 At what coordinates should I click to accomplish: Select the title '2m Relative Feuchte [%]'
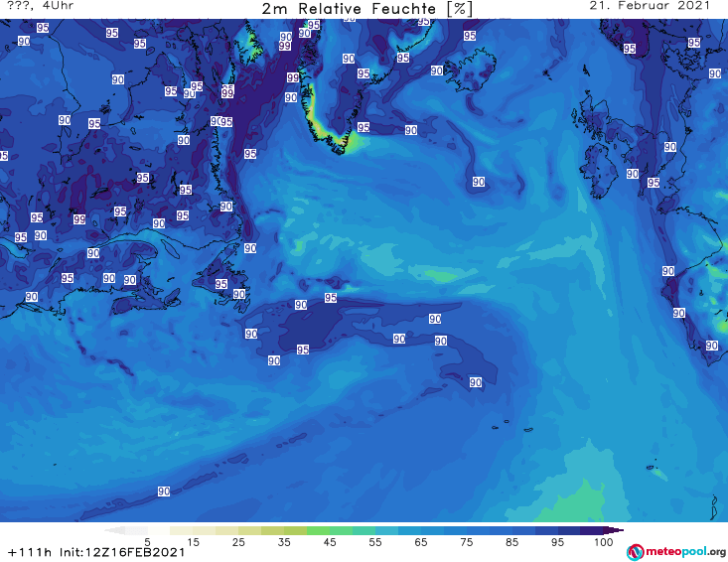point(366,9)
